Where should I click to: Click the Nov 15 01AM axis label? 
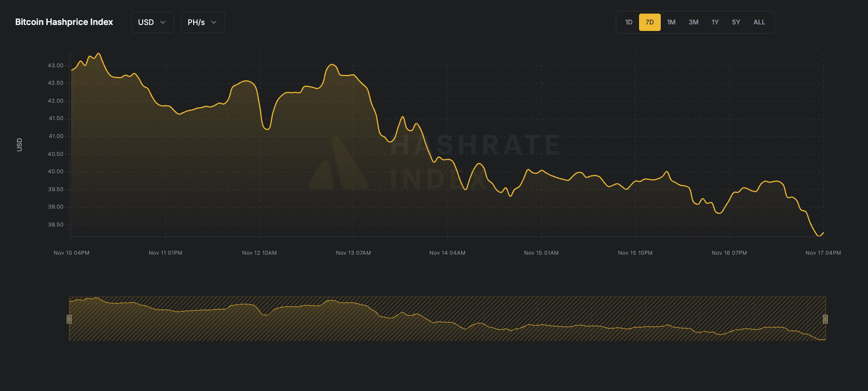pyautogui.click(x=541, y=253)
